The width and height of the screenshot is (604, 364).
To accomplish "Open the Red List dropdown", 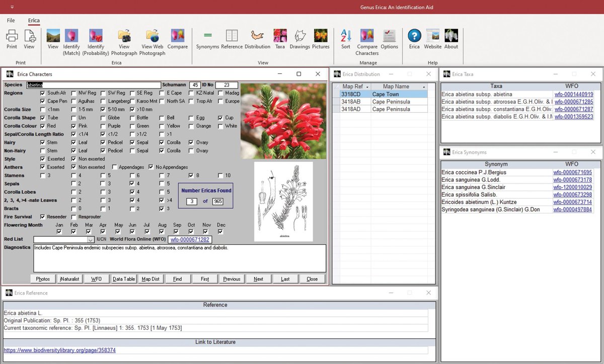I will [x=91, y=240].
